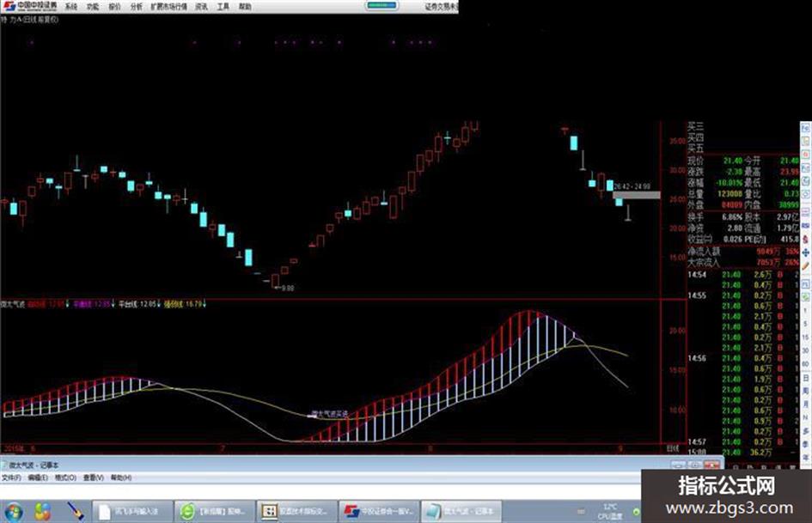Select the 月 monthly period in right sidebar
The image size is (812, 523).
pos(806,404)
